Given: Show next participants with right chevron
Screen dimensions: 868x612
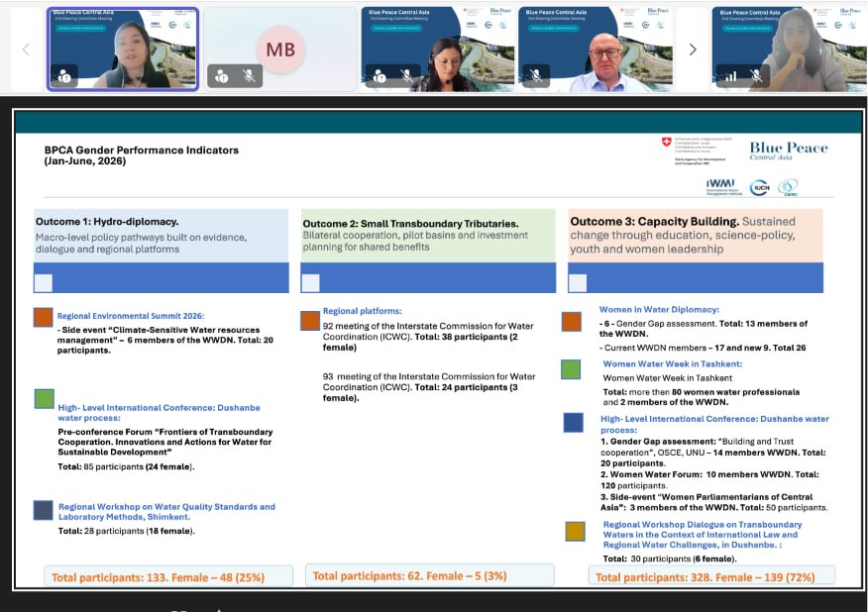Looking at the screenshot, I should point(693,50).
